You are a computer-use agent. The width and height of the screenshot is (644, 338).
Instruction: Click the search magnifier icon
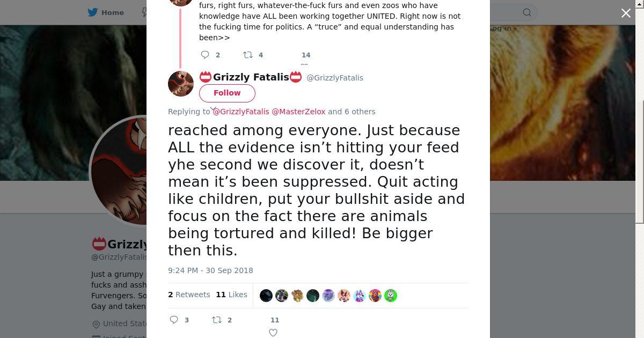(527, 12)
